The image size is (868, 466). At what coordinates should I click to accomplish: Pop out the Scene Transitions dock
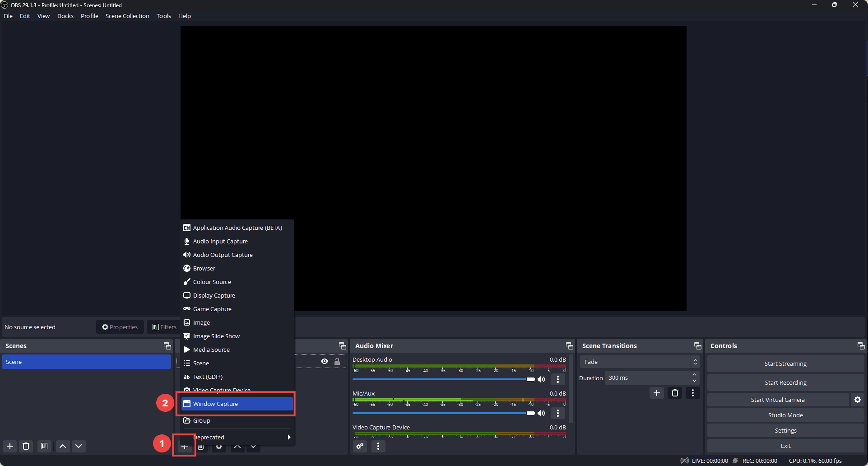(x=698, y=346)
